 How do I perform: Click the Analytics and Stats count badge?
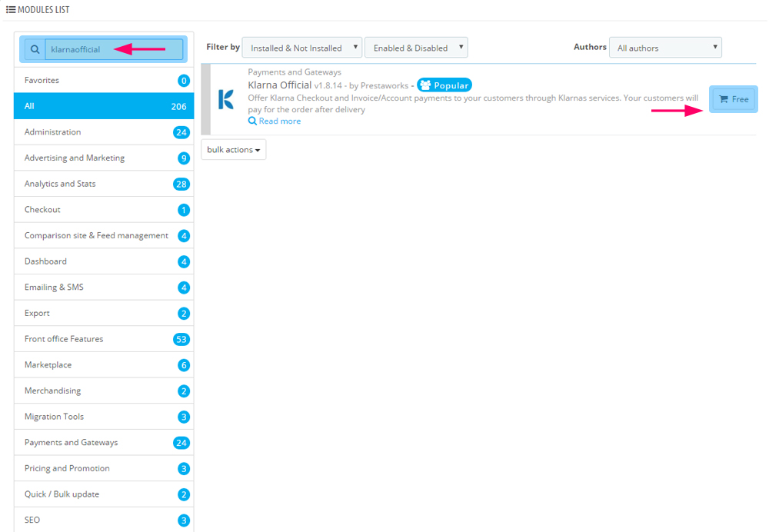pos(181,184)
